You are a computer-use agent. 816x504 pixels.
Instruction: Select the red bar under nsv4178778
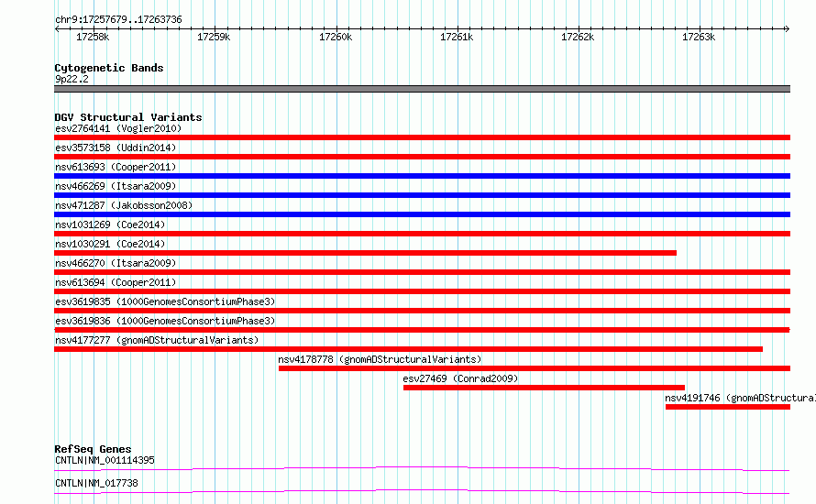tap(535, 368)
